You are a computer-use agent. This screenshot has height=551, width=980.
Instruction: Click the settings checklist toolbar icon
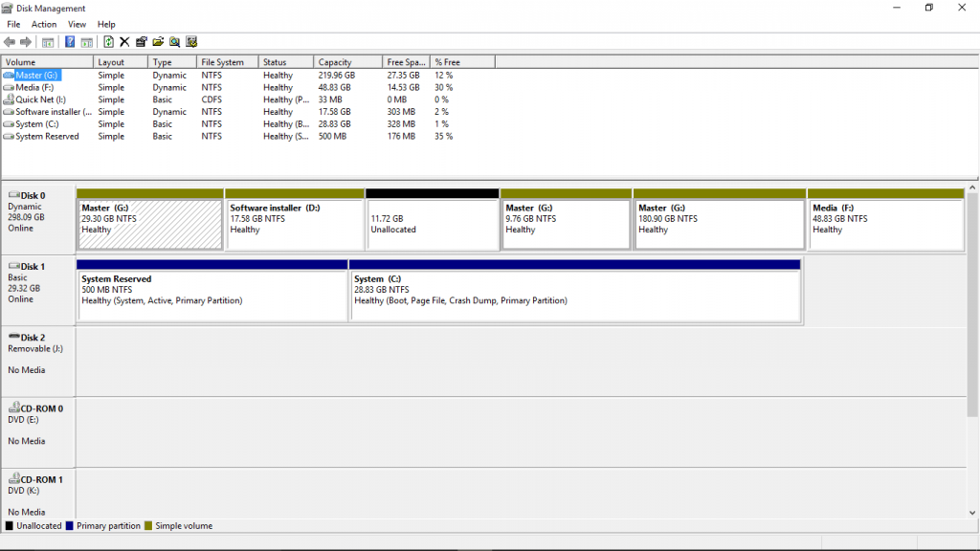191,42
